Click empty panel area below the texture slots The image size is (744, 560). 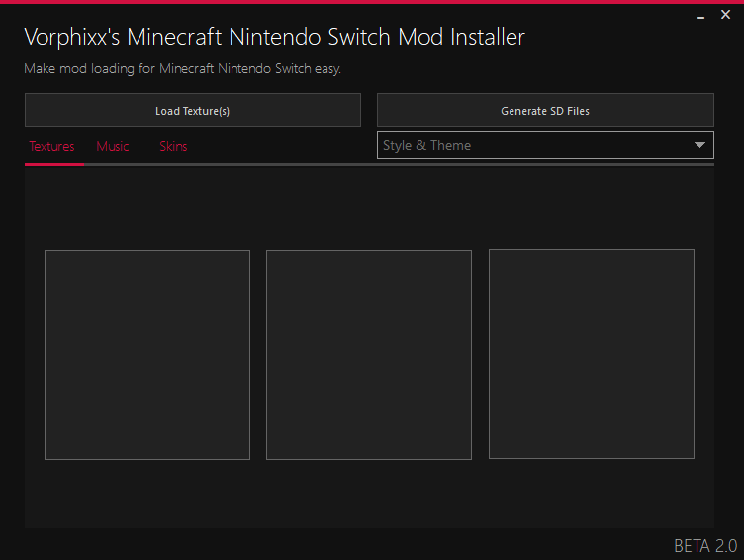tap(369, 495)
